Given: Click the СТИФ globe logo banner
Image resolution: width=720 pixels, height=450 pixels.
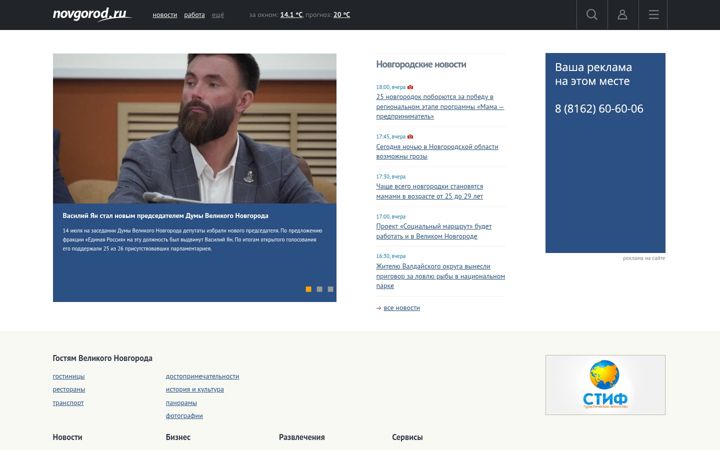Looking at the screenshot, I should point(605,385).
